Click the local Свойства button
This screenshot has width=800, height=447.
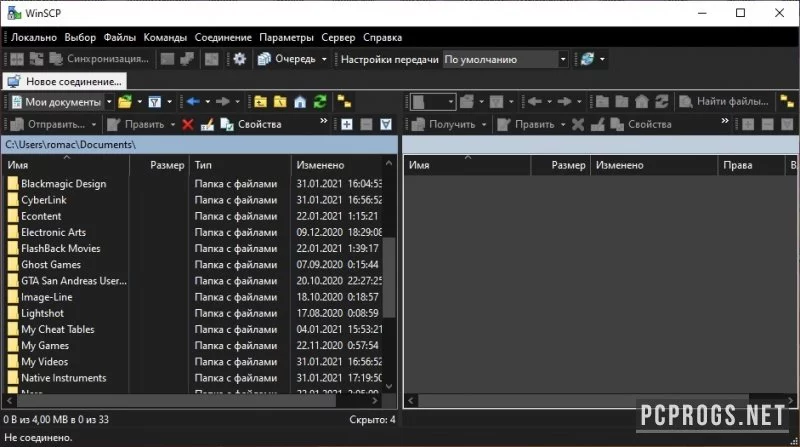251,124
